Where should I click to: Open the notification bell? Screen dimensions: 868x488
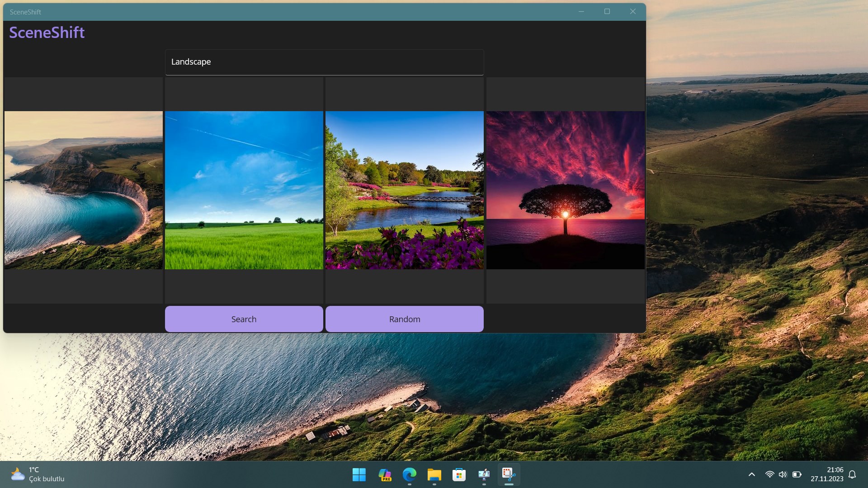pyautogui.click(x=852, y=474)
